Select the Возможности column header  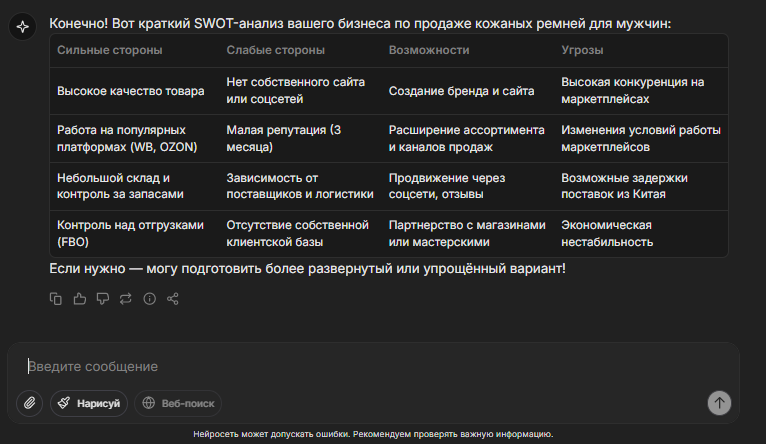point(429,50)
